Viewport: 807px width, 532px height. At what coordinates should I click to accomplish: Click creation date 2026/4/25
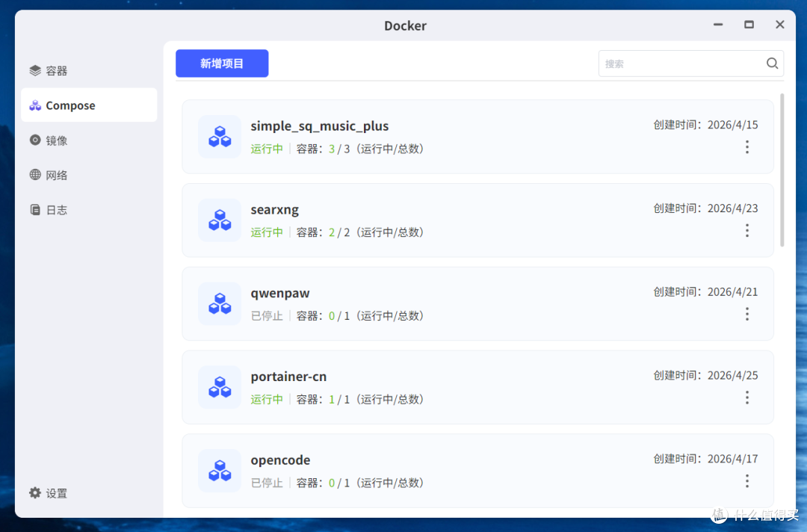[x=732, y=375]
